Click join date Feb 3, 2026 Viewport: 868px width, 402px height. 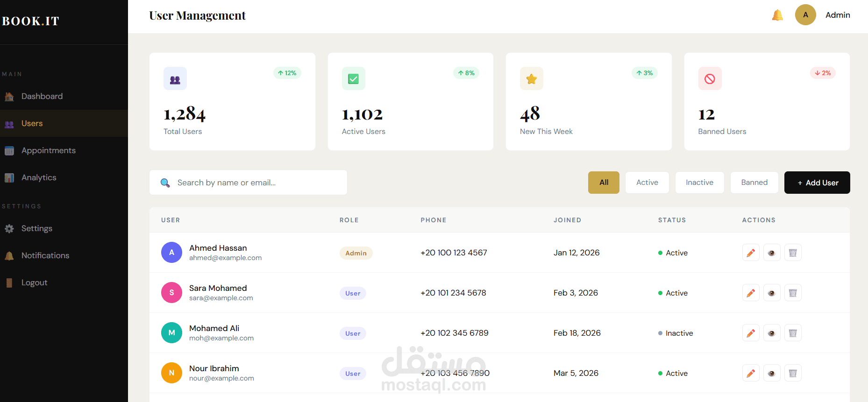coord(576,293)
